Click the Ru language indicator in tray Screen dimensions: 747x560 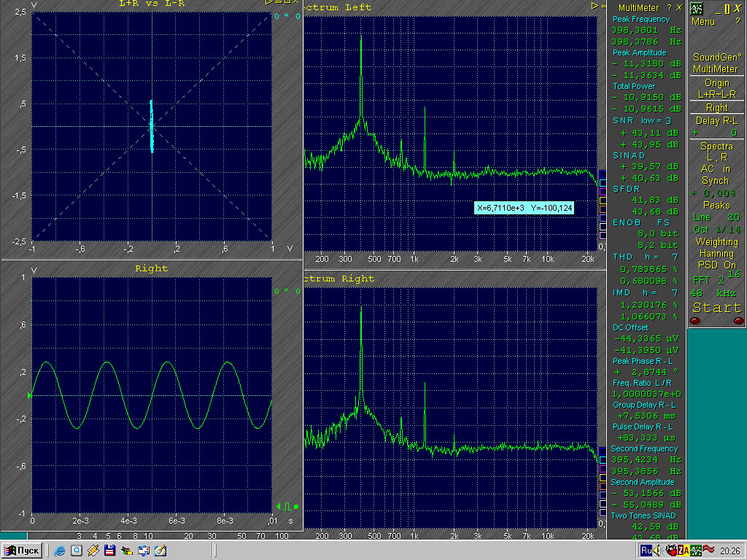click(x=646, y=551)
